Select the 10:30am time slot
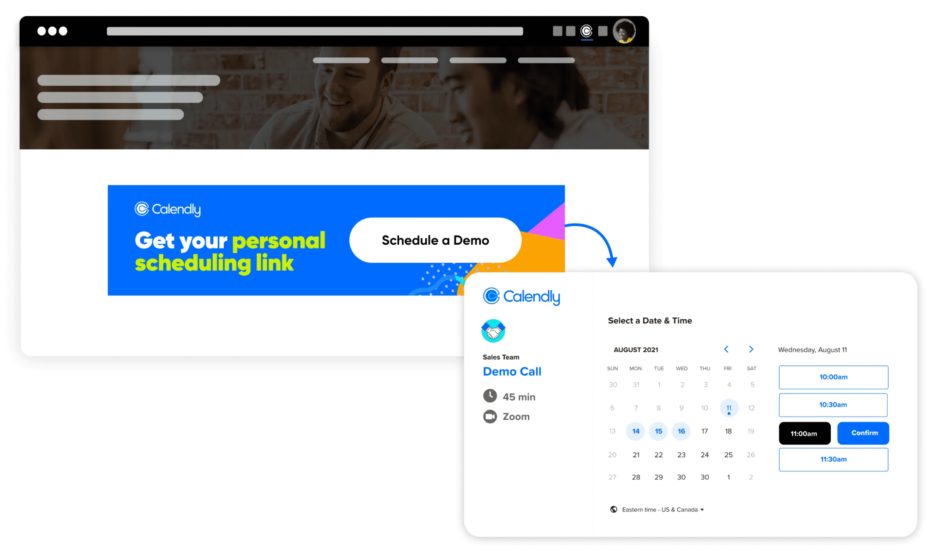 pyautogui.click(x=833, y=405)
